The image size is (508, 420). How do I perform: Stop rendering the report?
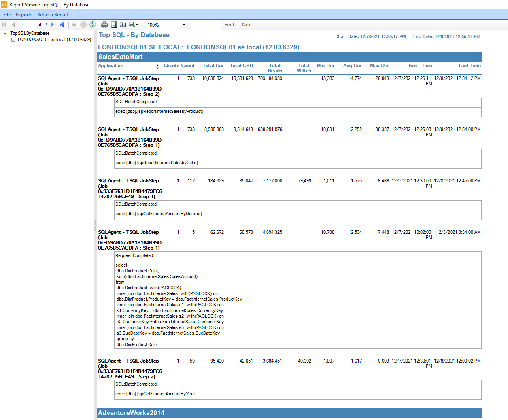pos(83,25)
